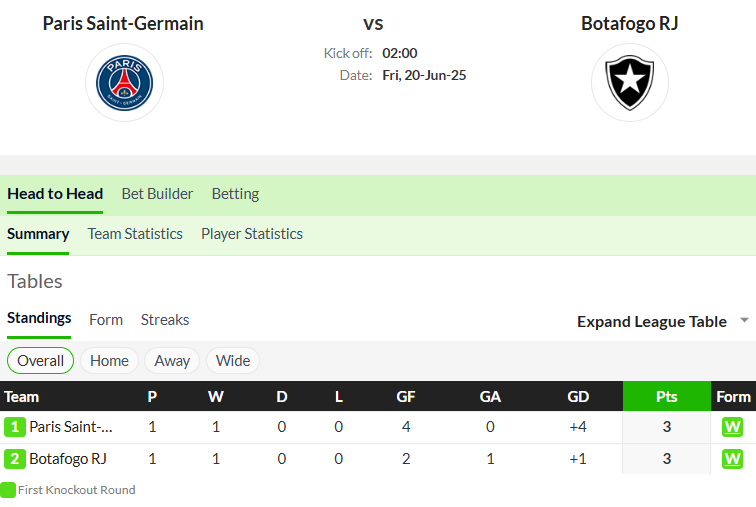Image resolution: width=756 pixels, height=507 pixels.
Task: Click the green position 1 badge
Action: (14, 427)
